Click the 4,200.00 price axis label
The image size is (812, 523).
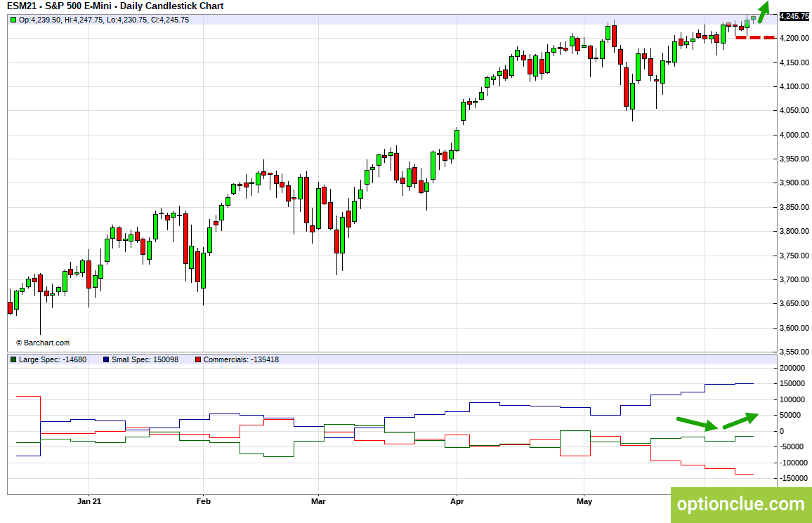tap(794, 38)
